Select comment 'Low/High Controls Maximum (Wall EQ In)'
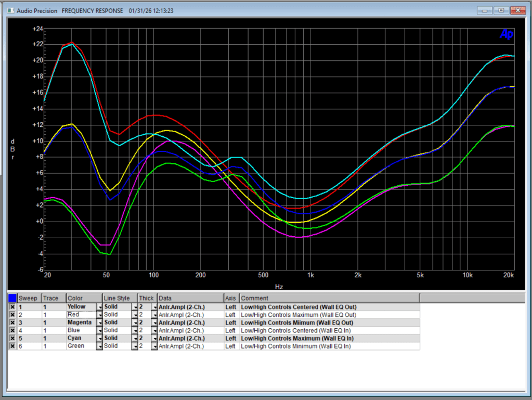Screen dimensions: 532x400 coord(297,338)
